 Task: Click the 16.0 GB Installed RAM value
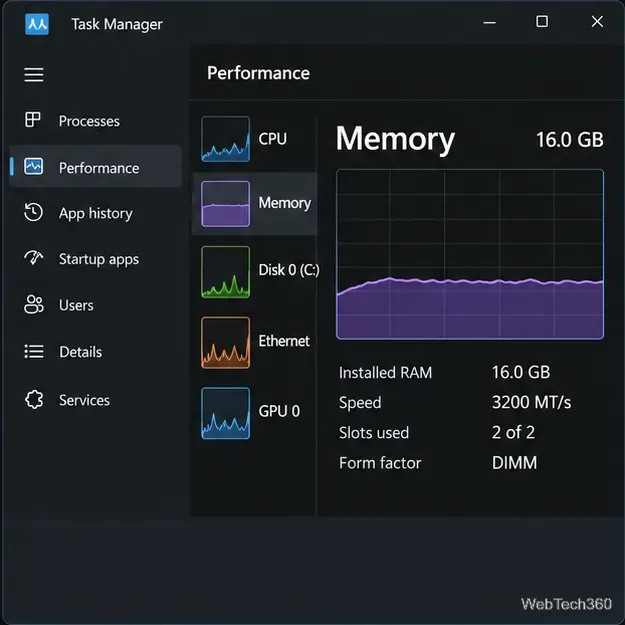tap(521, 372)
